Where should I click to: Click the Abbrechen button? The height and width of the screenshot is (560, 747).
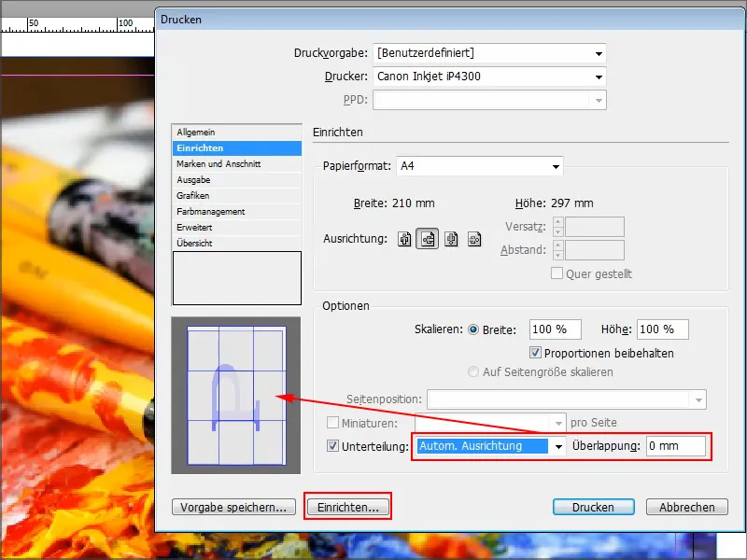[x=687, y=507]
